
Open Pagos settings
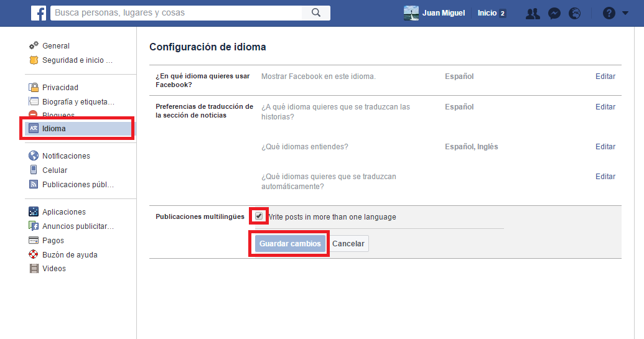[53, 241]
